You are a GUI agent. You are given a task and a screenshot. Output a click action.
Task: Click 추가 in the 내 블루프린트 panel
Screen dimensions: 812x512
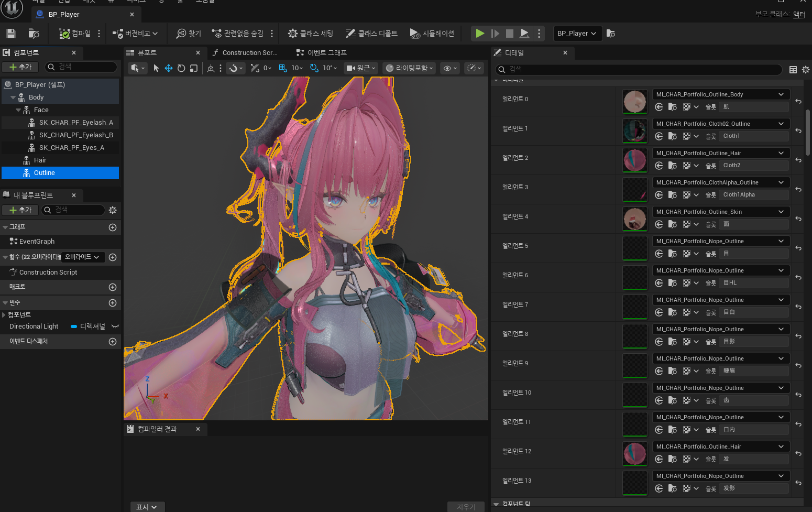click(x=20, y=210)
